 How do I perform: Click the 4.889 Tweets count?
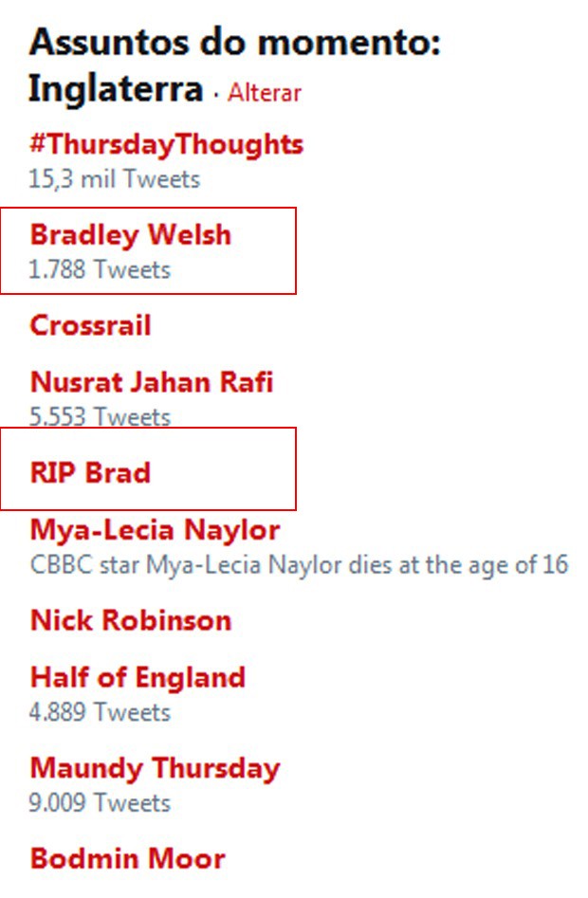100,712
